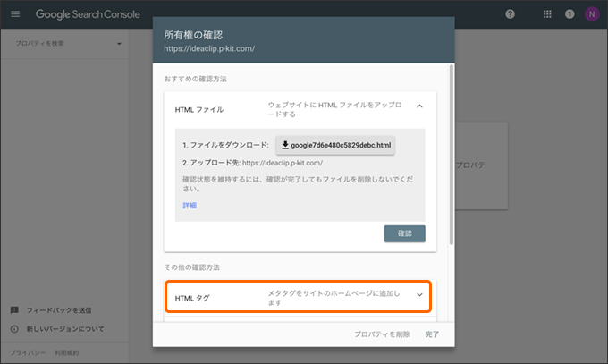Viewport: 608px width, 364px height.
Task: Select 新しいバージョンについて in sidebar
Action: pos(65,329)
